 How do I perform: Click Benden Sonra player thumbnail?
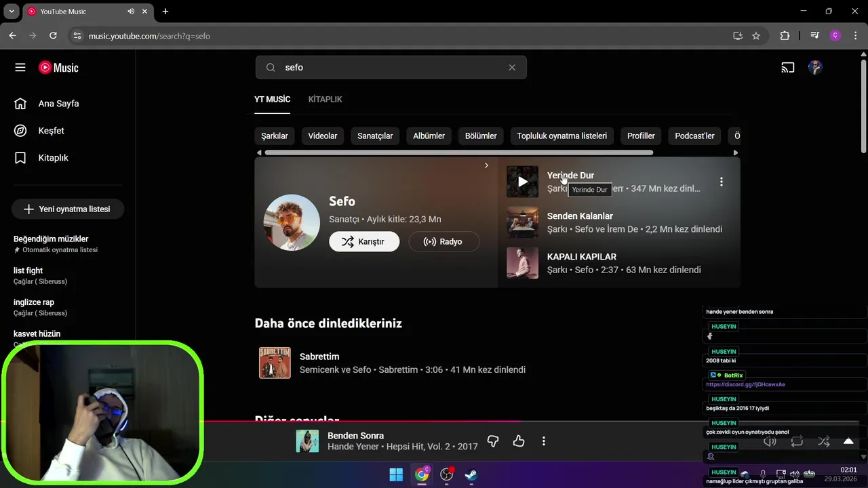click(307, 441)
